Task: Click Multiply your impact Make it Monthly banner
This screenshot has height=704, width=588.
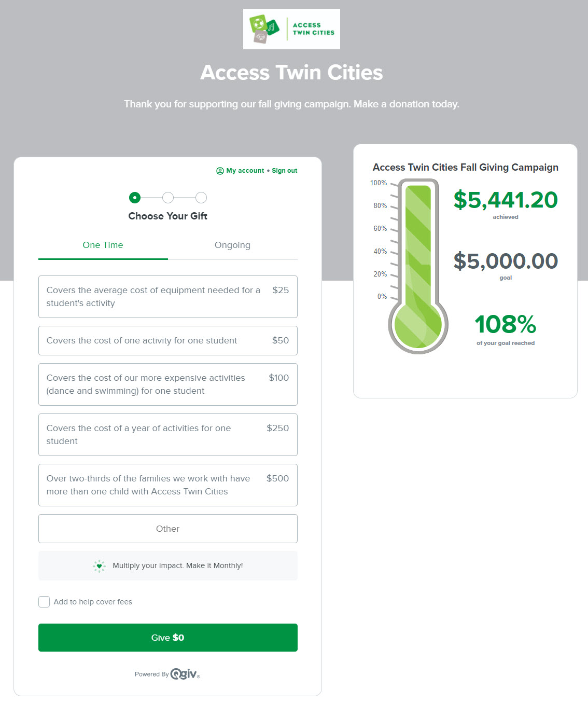Action: coord(168,566)
